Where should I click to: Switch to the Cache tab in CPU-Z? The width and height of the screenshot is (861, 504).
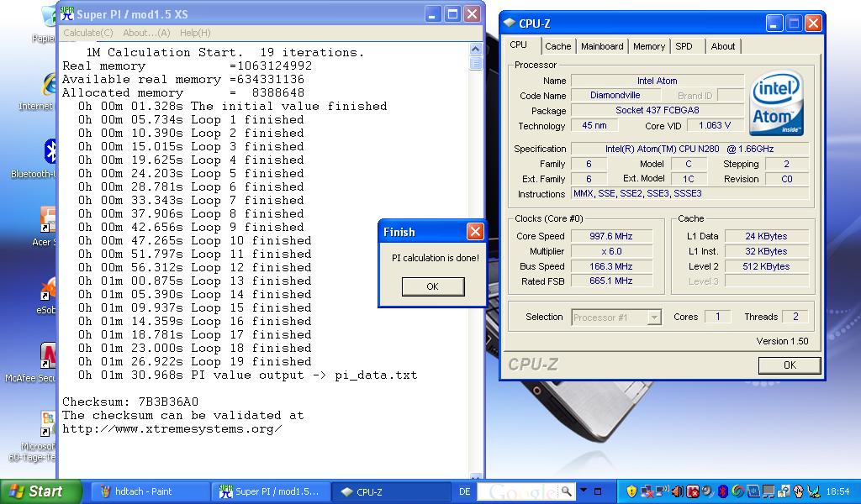(558, 46)
